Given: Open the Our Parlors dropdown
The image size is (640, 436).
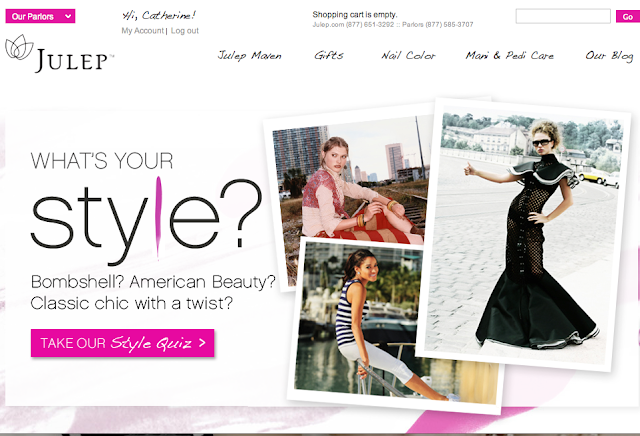Looking at the screenshot, I should click(x=40, y=16).
